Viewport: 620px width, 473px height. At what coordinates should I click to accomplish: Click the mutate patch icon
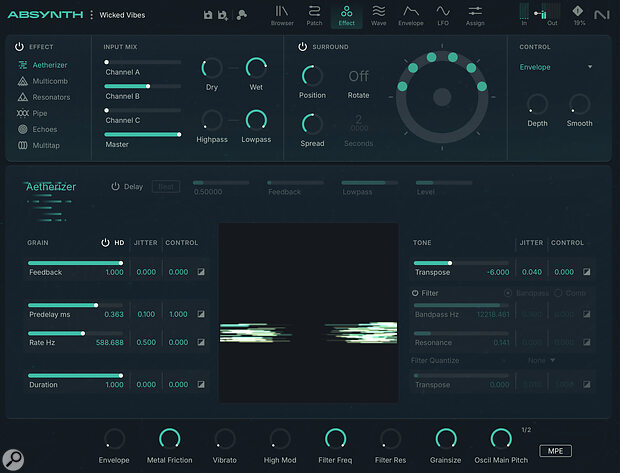click(241, 15)
